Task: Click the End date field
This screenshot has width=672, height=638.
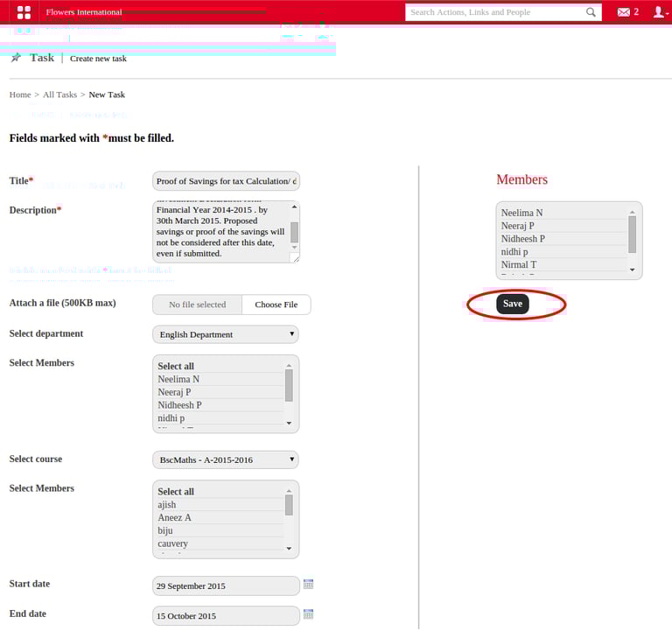Action: [227, 616]
